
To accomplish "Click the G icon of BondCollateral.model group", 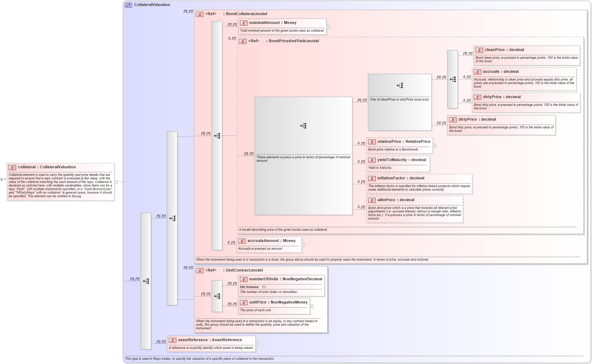I will coord(200,14).
